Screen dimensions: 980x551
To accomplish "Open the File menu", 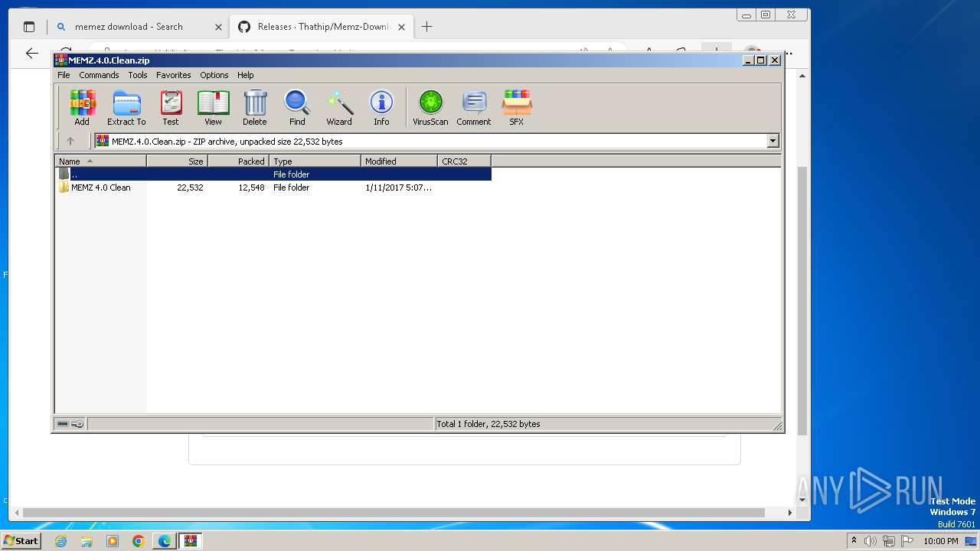I will click(64, 75).
